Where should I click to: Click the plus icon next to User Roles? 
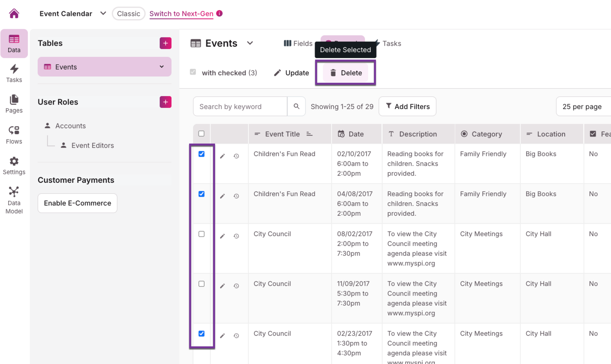(x=165, y=102)
